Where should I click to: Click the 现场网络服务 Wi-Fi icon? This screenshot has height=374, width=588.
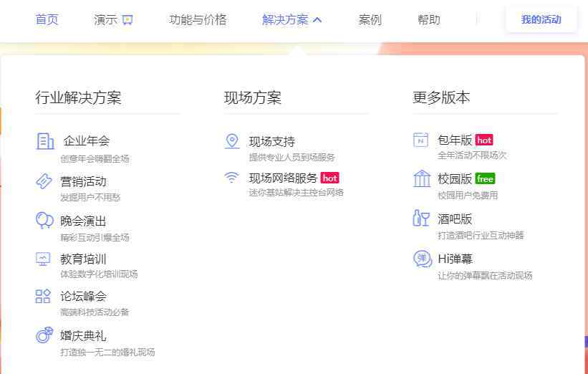231,177
